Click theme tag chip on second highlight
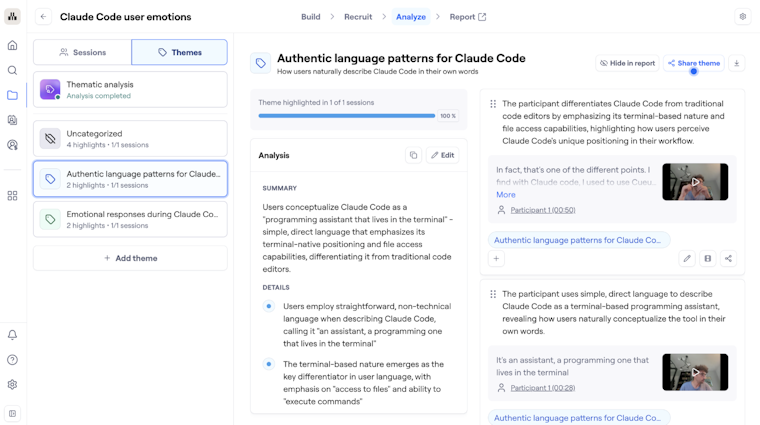Screen dimensions: 760x425 point(579,418)
